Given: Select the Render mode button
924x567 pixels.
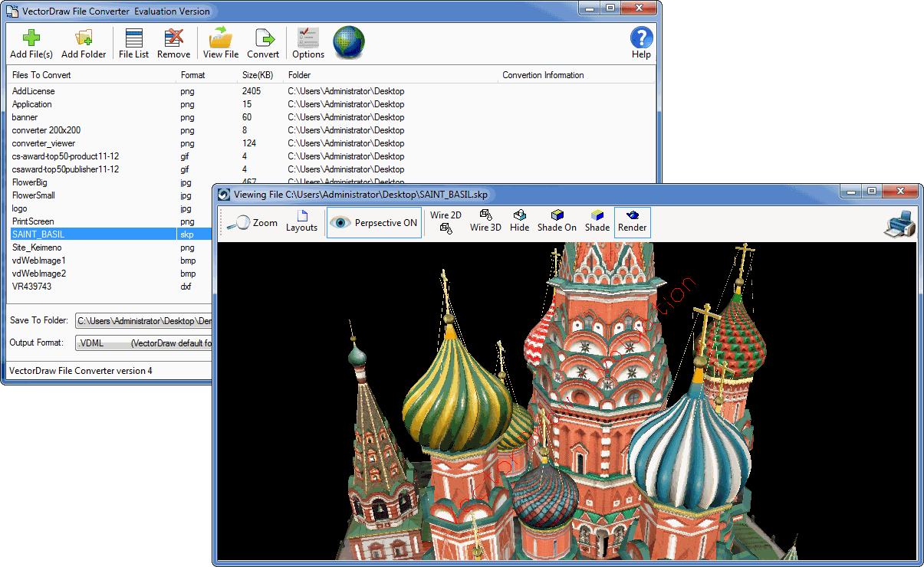Looking at the screenshot, I should pos(633,221).
